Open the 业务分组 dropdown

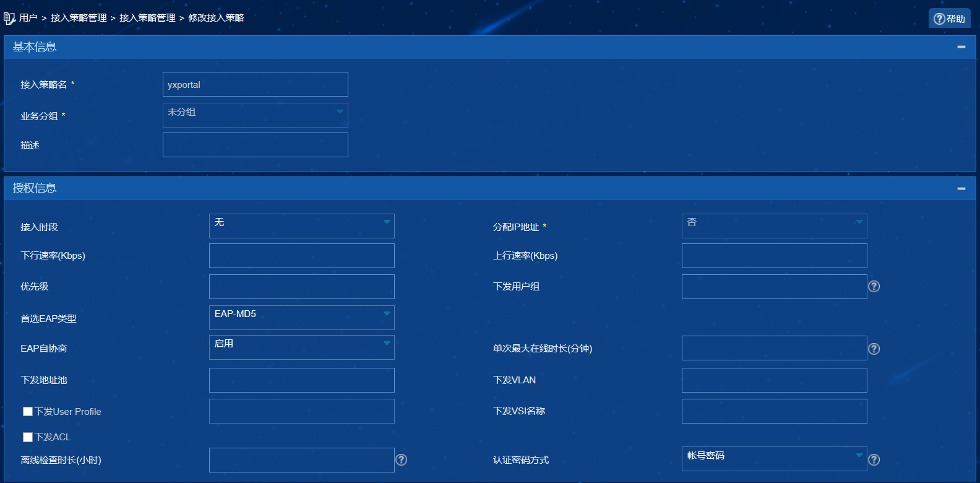[256, 115]
